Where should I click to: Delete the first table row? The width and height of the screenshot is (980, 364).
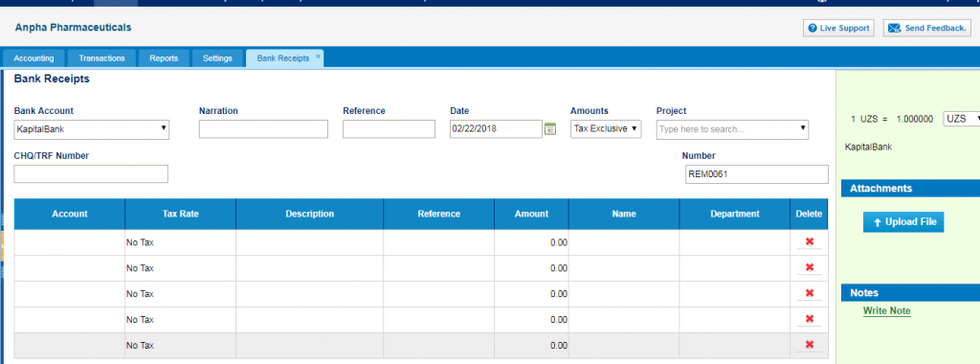810,242
